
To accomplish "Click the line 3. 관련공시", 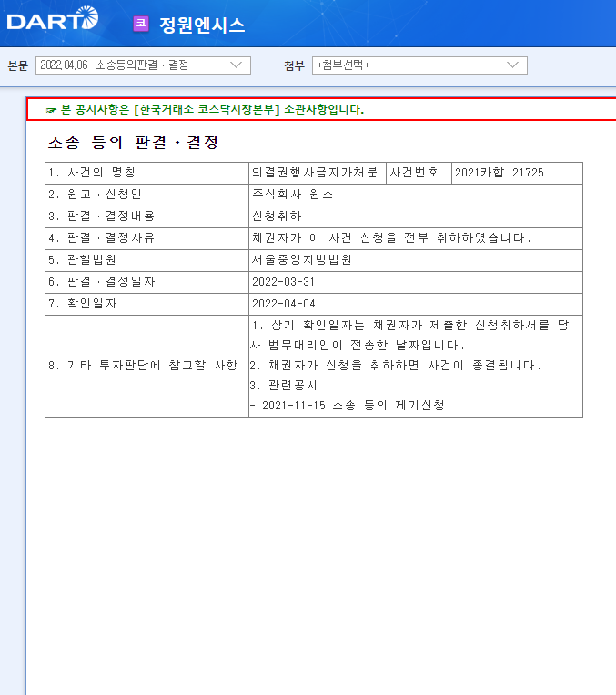I will 283,385.
